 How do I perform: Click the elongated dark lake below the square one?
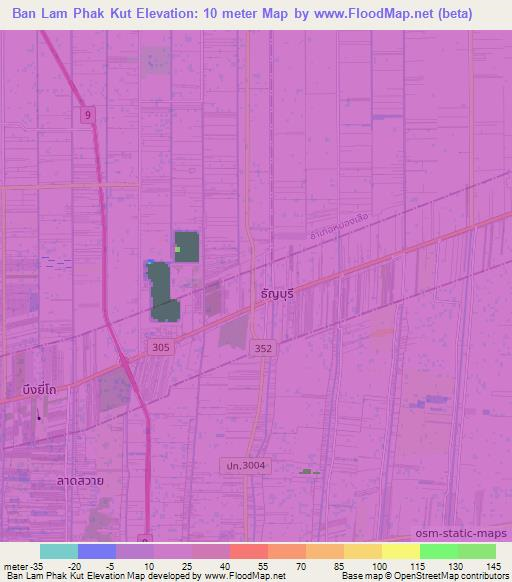coord(163,292)
